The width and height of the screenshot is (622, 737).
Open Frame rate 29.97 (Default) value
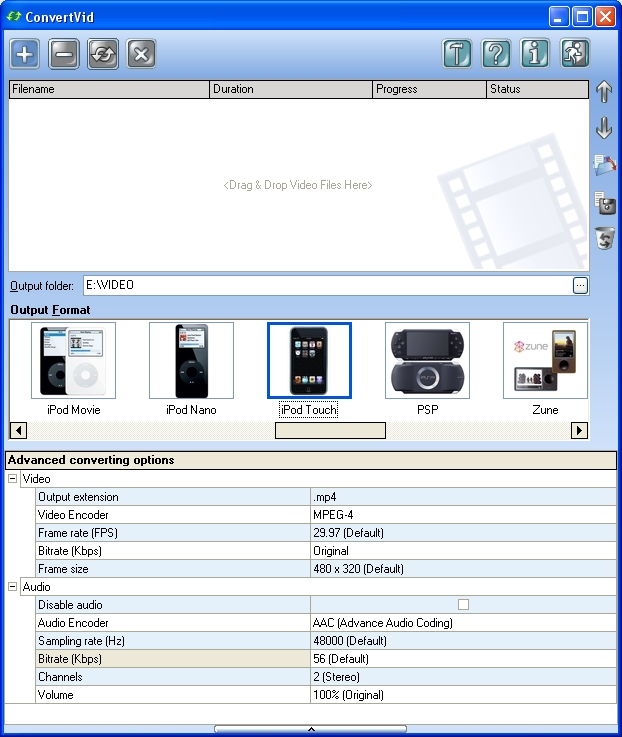coord(463,533)
